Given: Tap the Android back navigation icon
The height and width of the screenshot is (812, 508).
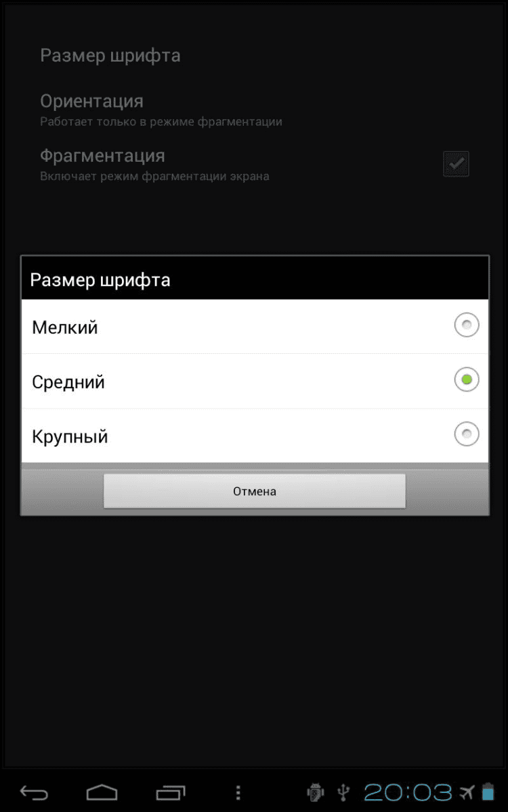Looking at the screenshot, I should tap(34, 792).
